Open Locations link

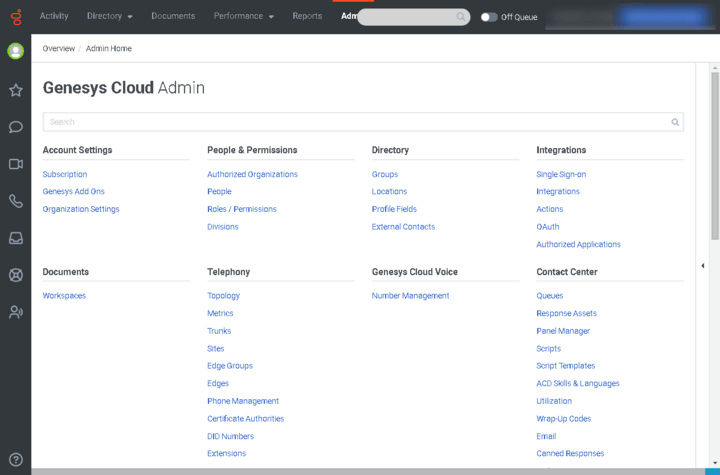389,192
